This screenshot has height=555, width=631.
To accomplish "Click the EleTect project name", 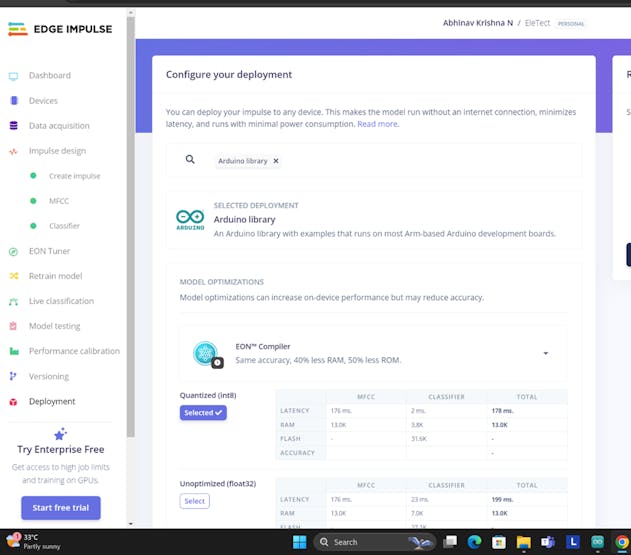I will (537, 23).
